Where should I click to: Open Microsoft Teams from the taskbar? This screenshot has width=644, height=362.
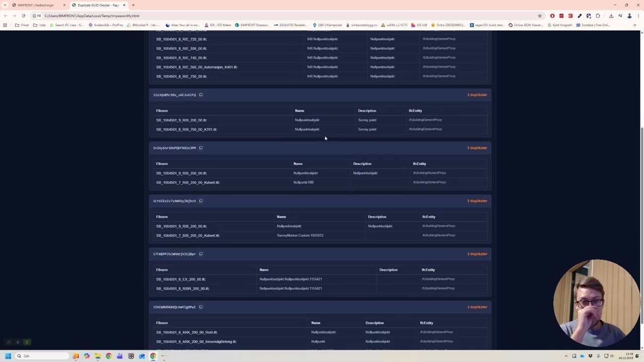coord(120,356)
